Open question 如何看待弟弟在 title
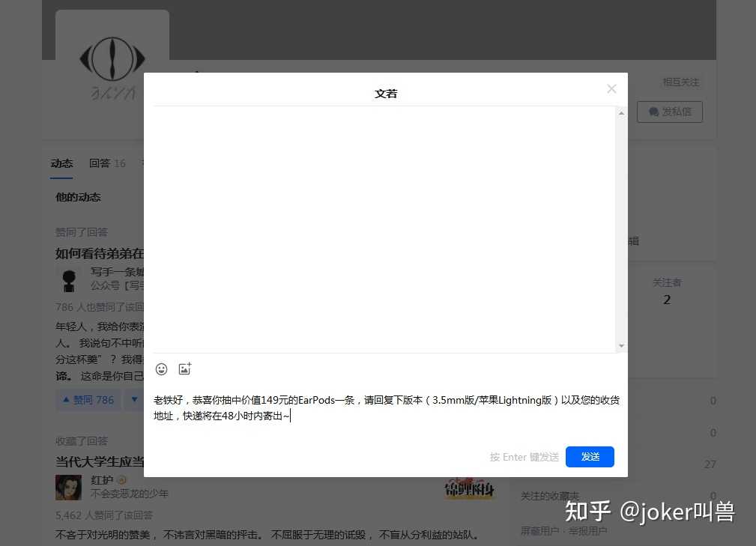 coord(100,253)
